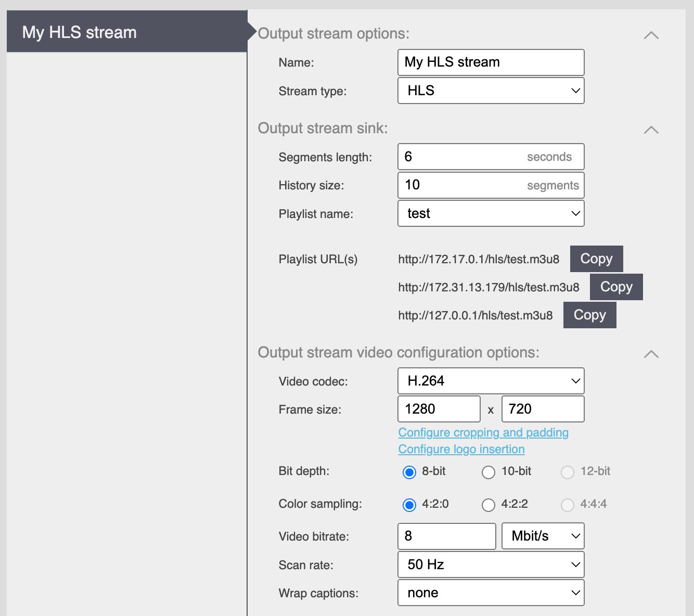The image size is (694, 616).
Task: Collapse the Output stream sink section
Action: [x=651, y=130]
